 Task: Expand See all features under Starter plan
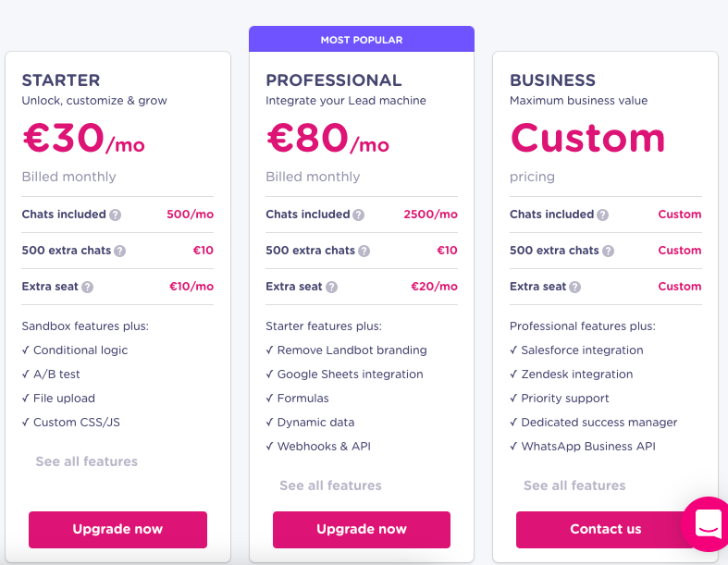pos(87,461)
